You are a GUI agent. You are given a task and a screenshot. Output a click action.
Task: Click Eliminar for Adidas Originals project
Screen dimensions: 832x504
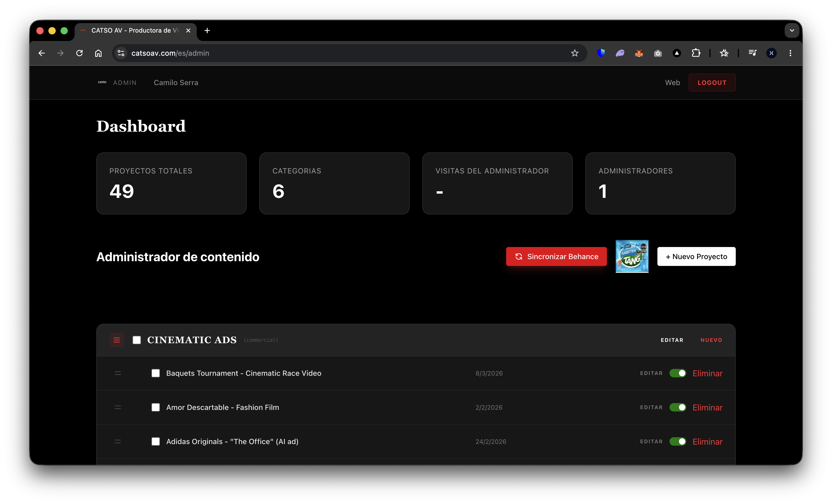click(707, 441)
